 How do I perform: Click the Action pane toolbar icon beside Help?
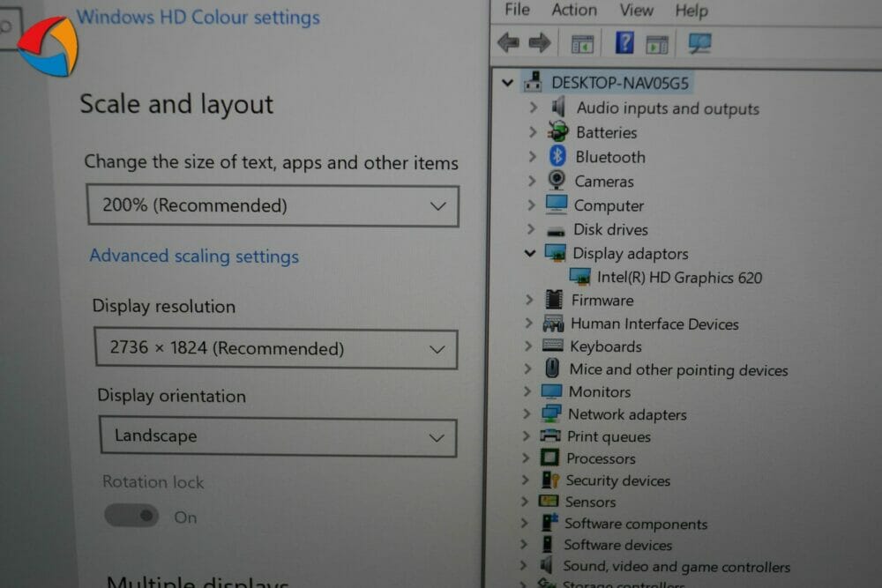tap(657, 44)
